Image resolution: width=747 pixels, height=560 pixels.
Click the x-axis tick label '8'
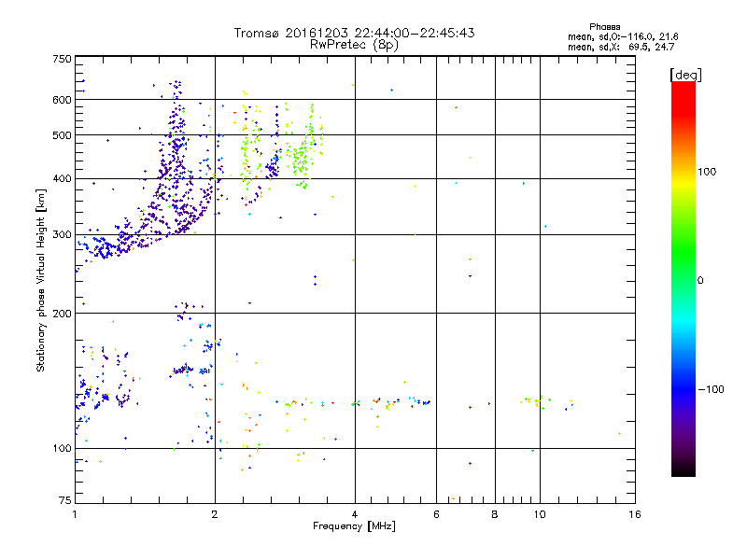[x=495, y=514]
